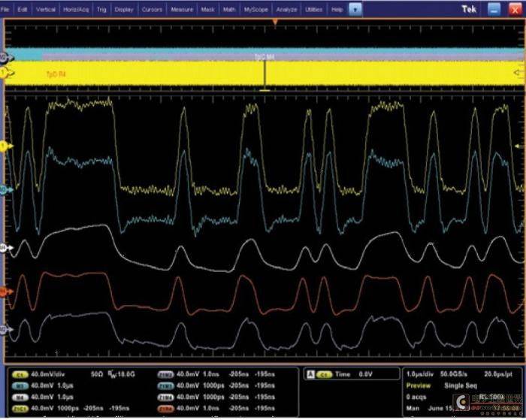Image resolution: width=526 pixels, height=420 pixels.
Task: Open the Analyze menu
Action: 286,10
